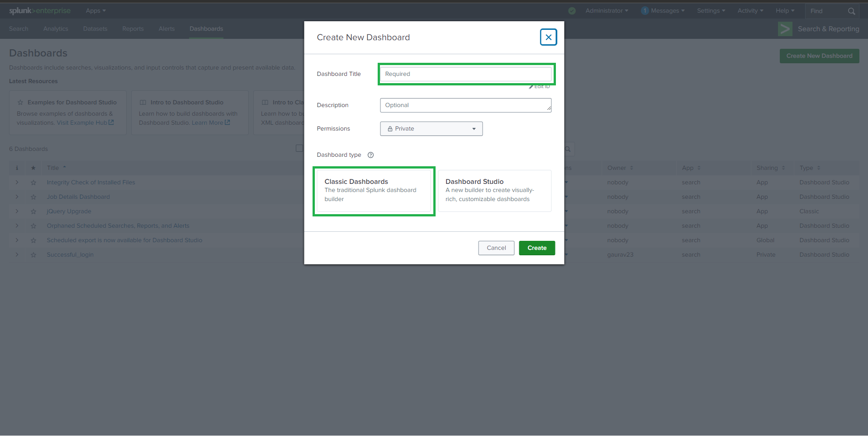Switch to the Alerts tab
Viewport: 868px width, 436px height.
tap(166, 29)
